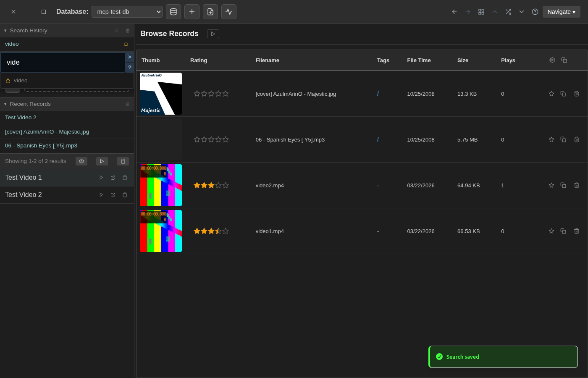Open the Navigate dropdown menu
The width and height of the screenshot is (588, 378).
[562, 12]
